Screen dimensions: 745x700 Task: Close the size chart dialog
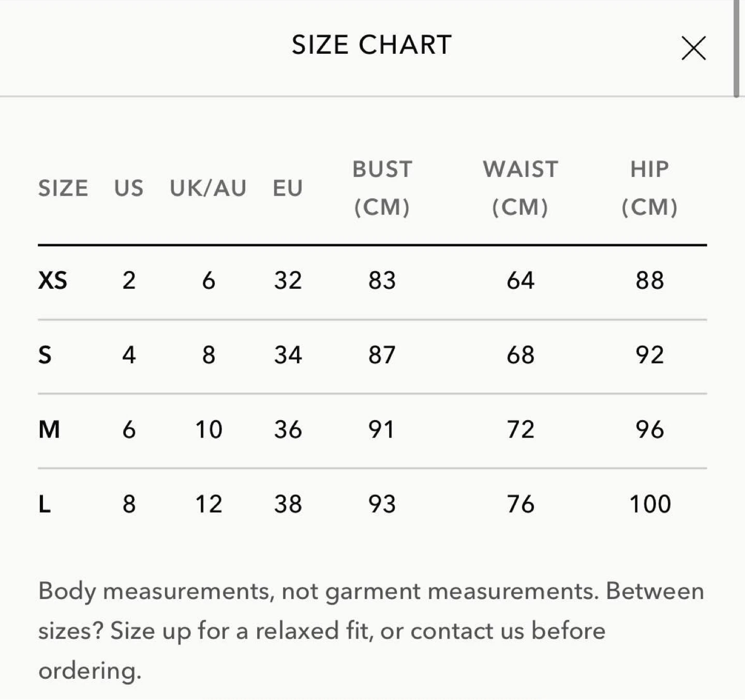click(x=694, y=48)
